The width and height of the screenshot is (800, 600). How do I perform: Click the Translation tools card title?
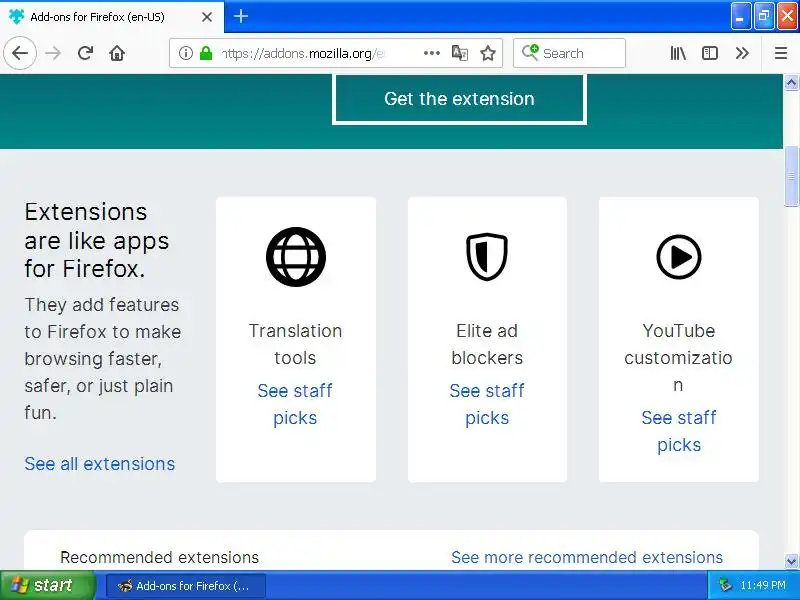295,344
